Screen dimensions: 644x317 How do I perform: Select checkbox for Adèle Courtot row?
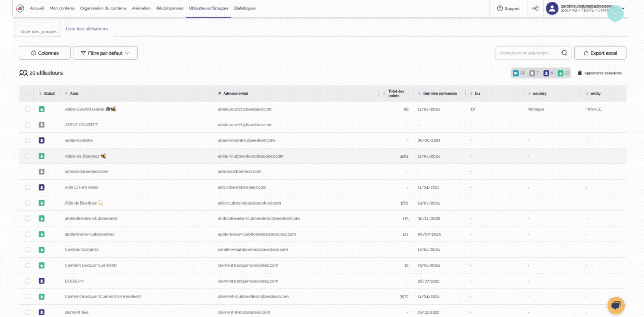click(28, 109)
